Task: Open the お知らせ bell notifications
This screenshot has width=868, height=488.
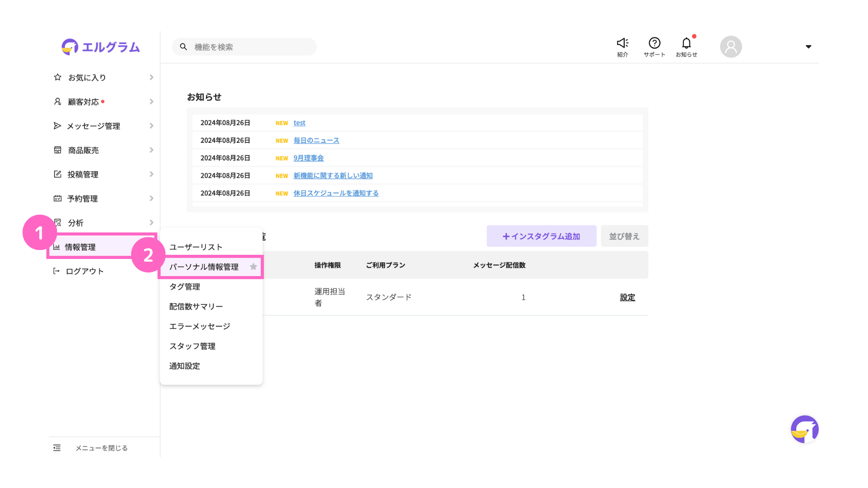Action: tap(686, 43)
